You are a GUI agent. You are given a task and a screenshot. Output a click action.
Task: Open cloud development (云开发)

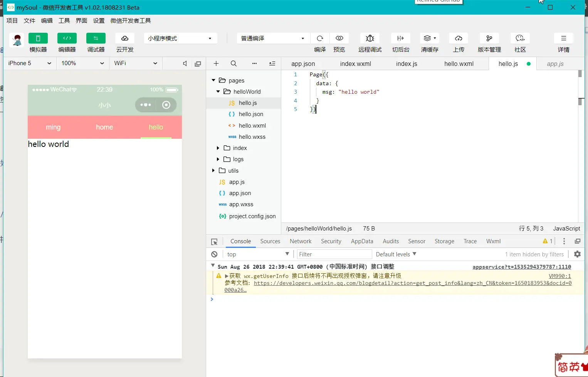point(125,38)
